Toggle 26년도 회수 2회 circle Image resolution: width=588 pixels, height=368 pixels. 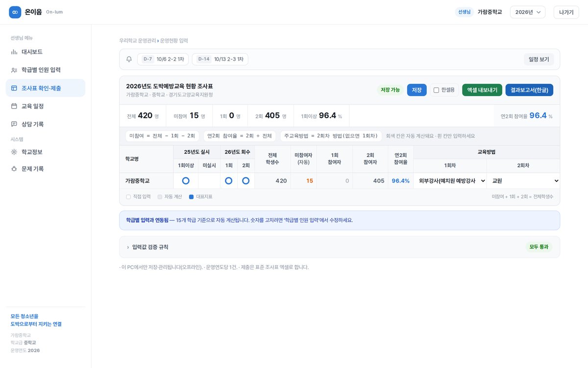tap(246, 181)
